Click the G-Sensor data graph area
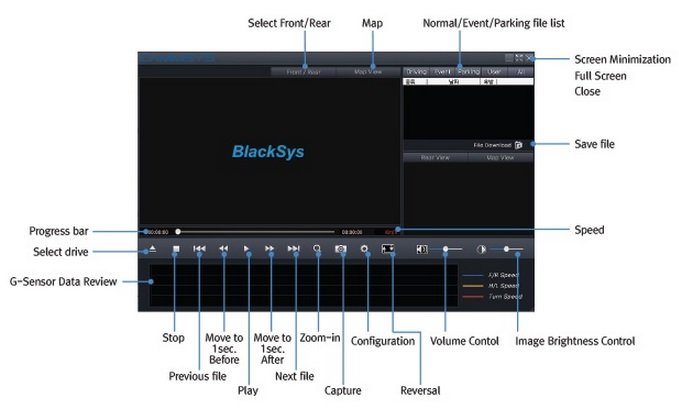This screenshot has height=411, width=679. click(304, 285)
